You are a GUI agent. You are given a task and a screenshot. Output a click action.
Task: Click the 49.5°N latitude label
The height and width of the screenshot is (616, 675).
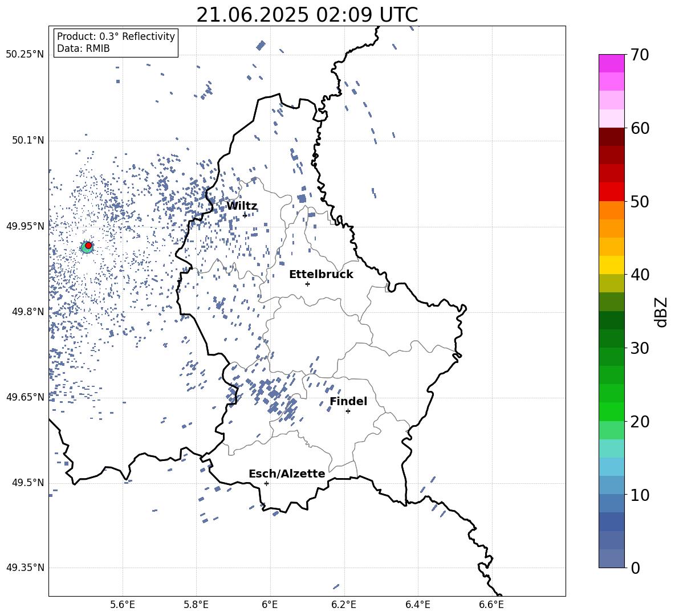tap(27, 483)
